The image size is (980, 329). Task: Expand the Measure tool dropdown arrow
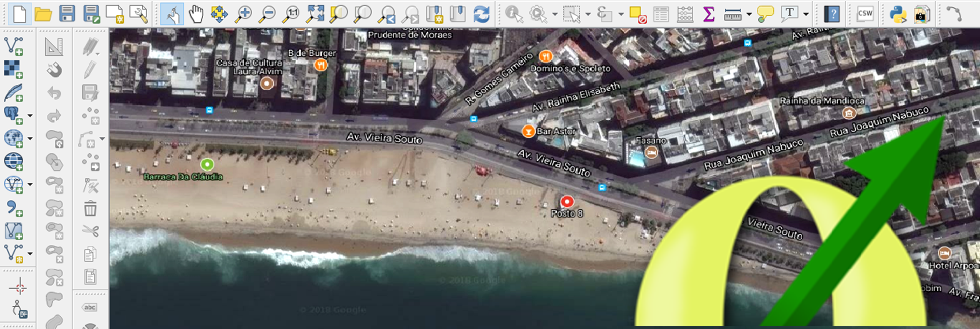(x=749, y=14)
